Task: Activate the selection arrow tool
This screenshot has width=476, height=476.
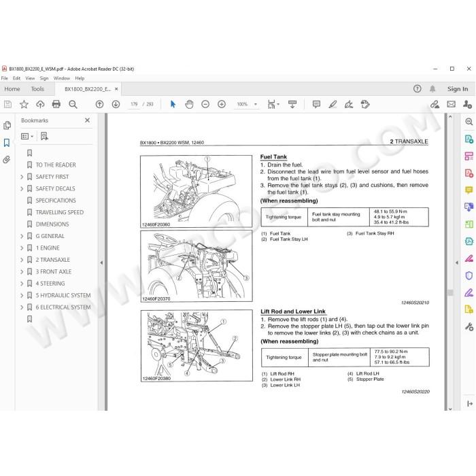Action: [173, 105]
